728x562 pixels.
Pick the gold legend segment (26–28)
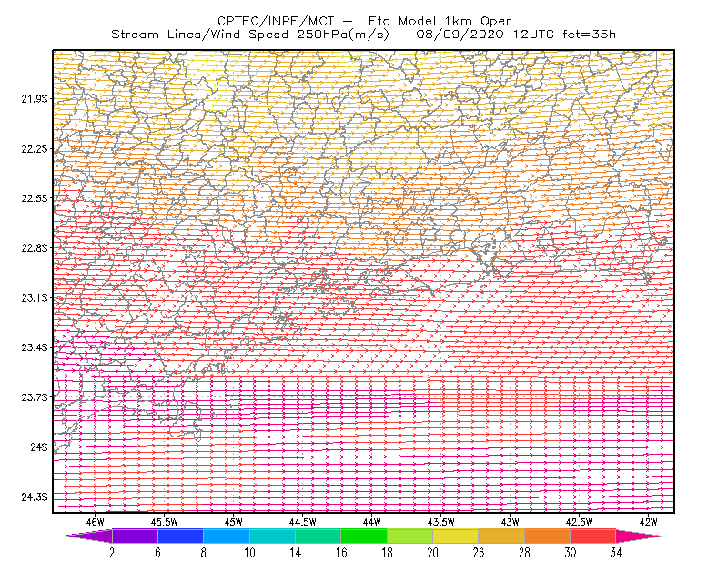tap(501, 536)
